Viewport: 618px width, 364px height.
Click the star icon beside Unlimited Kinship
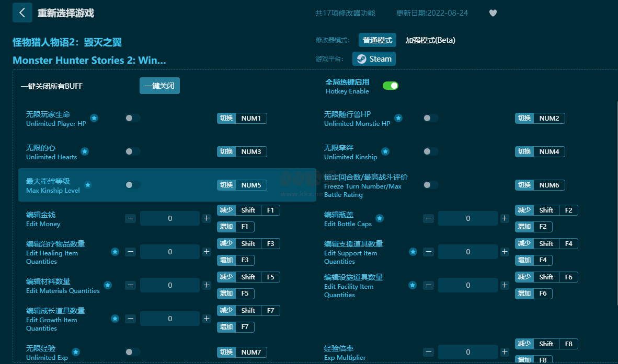coord(385,152)
